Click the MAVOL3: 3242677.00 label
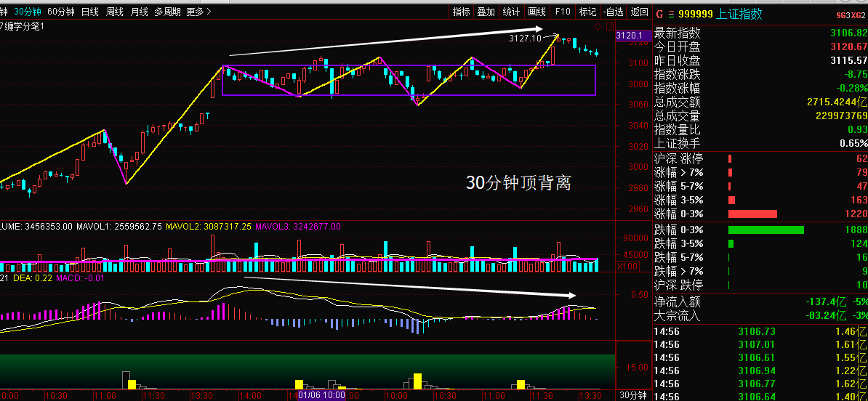The width and height of the screenshot is (868, 401). pyautogui.click(x=298, y=226)
